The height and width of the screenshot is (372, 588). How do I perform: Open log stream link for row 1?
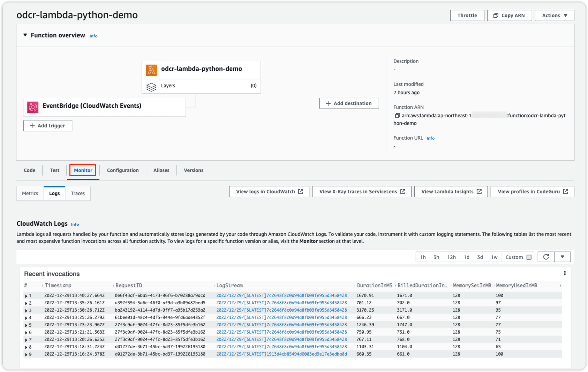tap(281, 295)
